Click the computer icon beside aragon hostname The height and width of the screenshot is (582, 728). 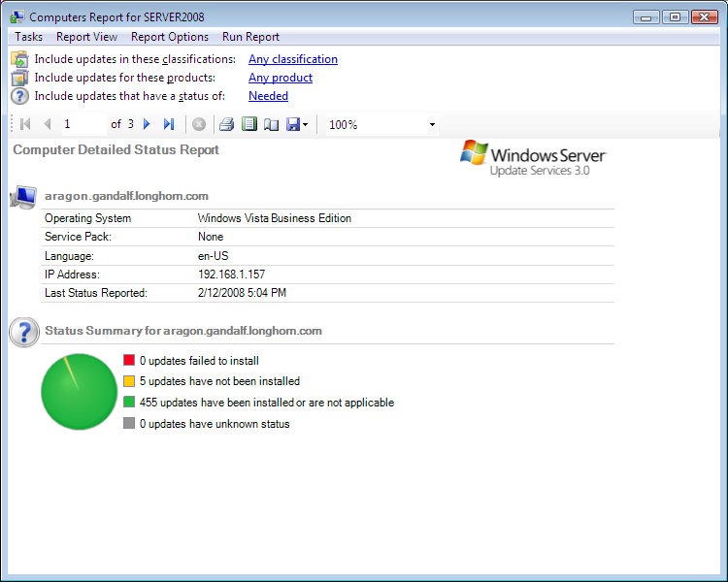click(x=23, y=197)
